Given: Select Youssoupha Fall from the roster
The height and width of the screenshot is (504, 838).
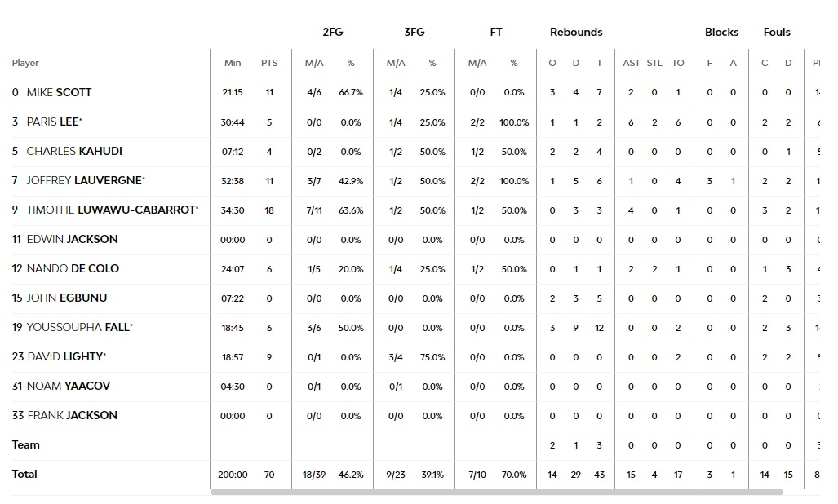Looking at the screenshot, I should tap(78, 328).
